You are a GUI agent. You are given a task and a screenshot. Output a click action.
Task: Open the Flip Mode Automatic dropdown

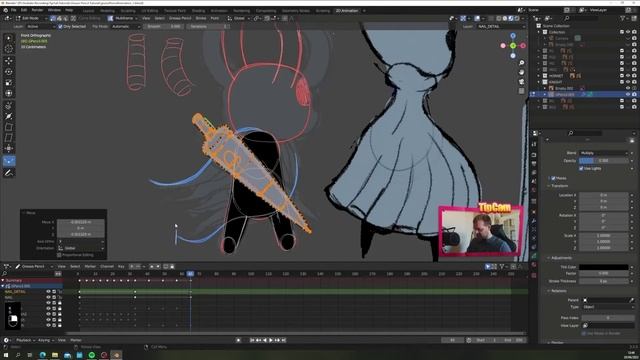pyautogui.click(x=126, y=27)
